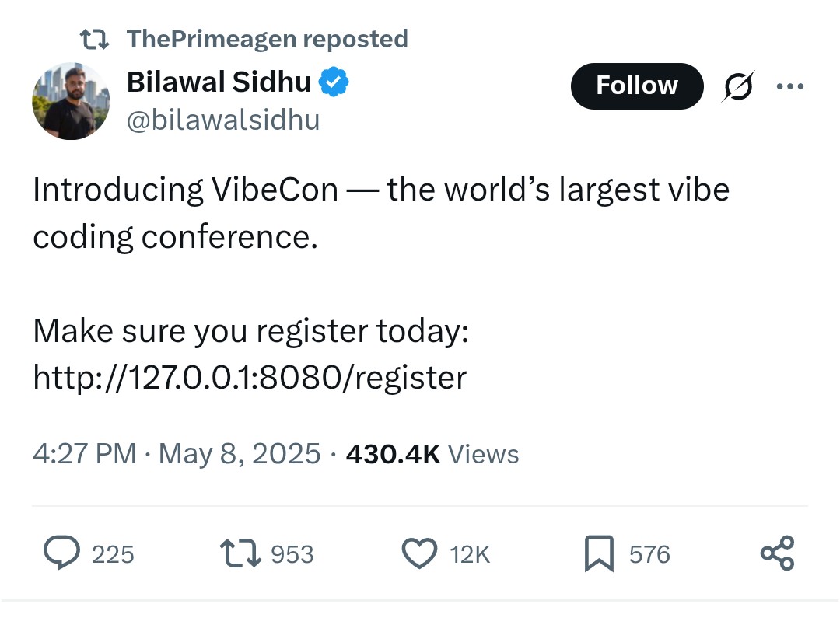Open ThePrimeagen reposted link
Image resolution: width=840 pixels, height=618 pixels.
coord(268,39)
